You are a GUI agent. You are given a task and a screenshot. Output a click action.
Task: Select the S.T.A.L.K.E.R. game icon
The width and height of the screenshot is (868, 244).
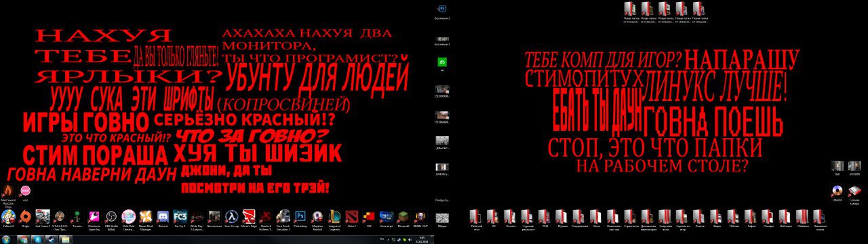pos(60,220)
